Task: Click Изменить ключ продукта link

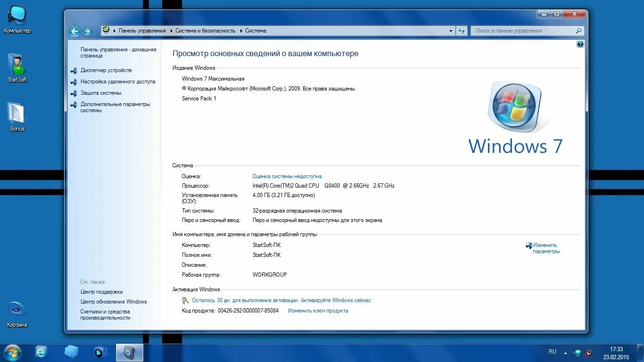Action: 318,311
